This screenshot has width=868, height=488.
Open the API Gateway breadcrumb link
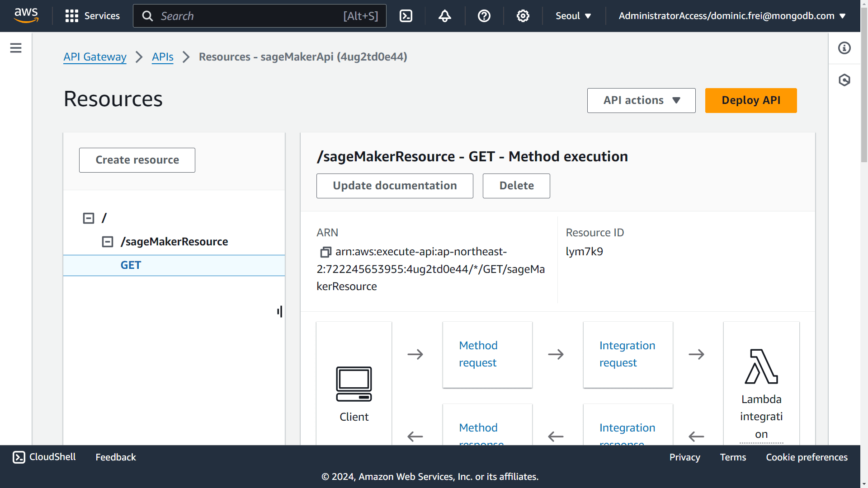coord(95,57)
